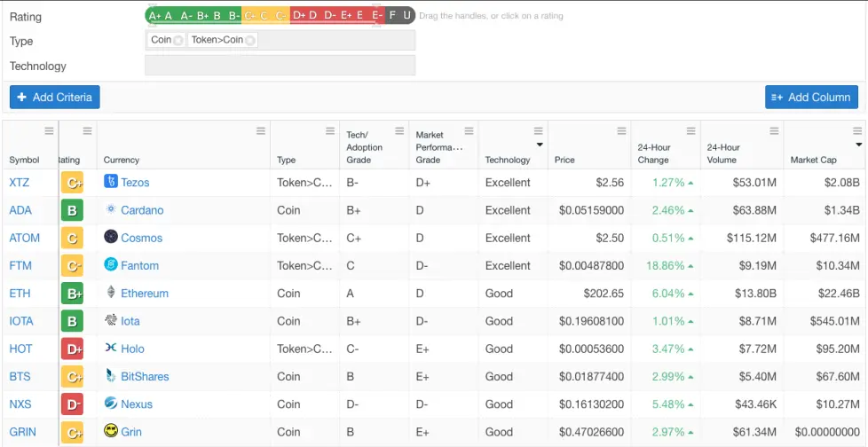Viewport: 868px width, 447px height.
Task: Click the Type criteria input field
Action: tap(280, 41)
